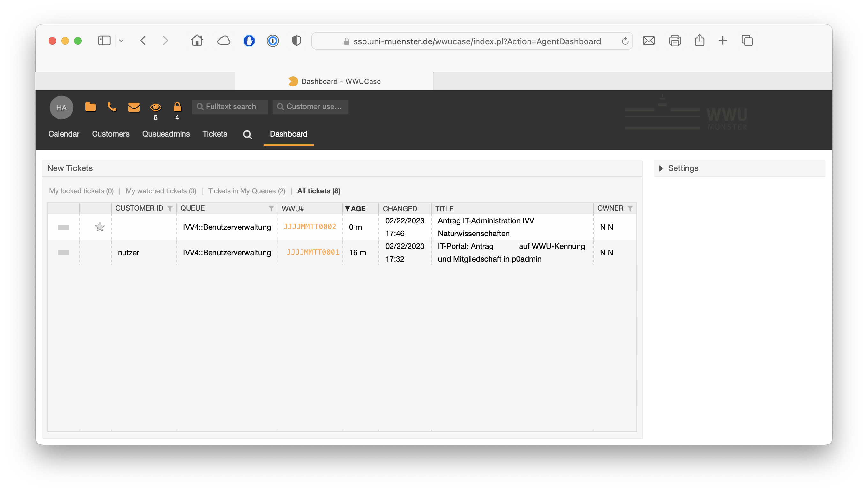Switch to Tickets in My Queues filter
868x492 pixels.
[246, 191]
